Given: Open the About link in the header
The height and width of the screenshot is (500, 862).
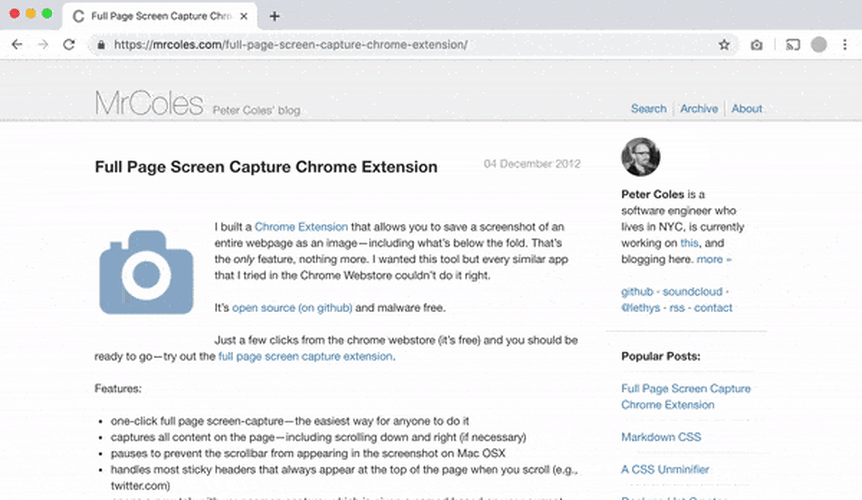Looking at the screenshot, I should (x=747, y=109).
